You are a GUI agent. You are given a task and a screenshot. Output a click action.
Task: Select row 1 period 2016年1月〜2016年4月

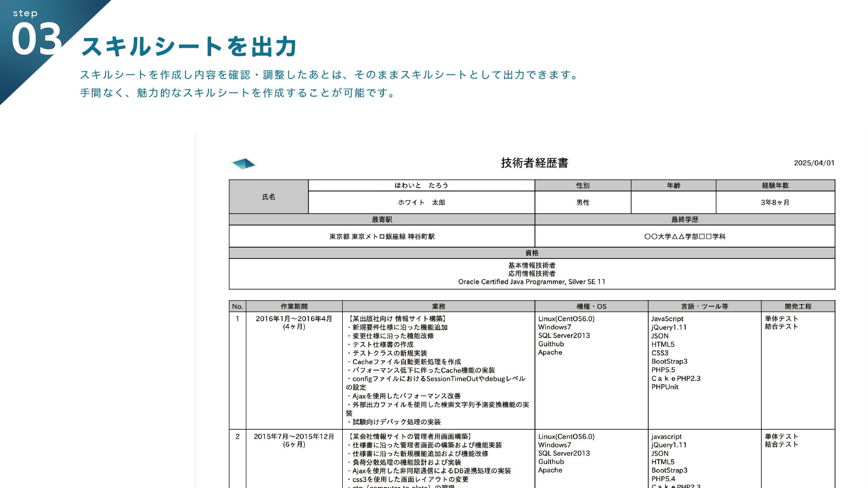click(294, 319)
